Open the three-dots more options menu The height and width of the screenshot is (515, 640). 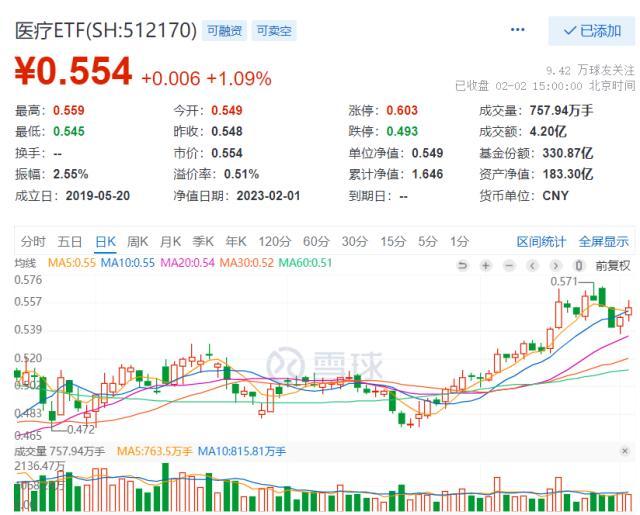517,30
